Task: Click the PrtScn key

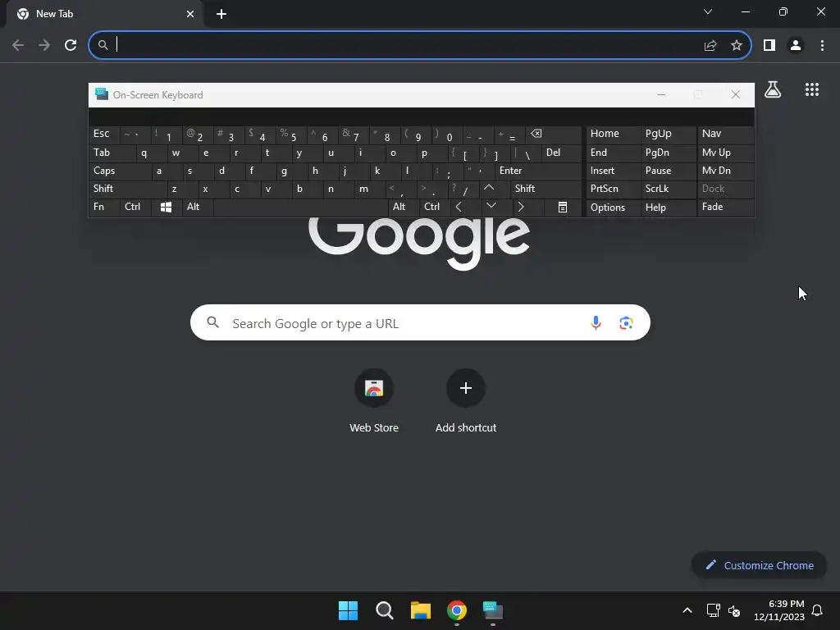Action: pos(613,189)
